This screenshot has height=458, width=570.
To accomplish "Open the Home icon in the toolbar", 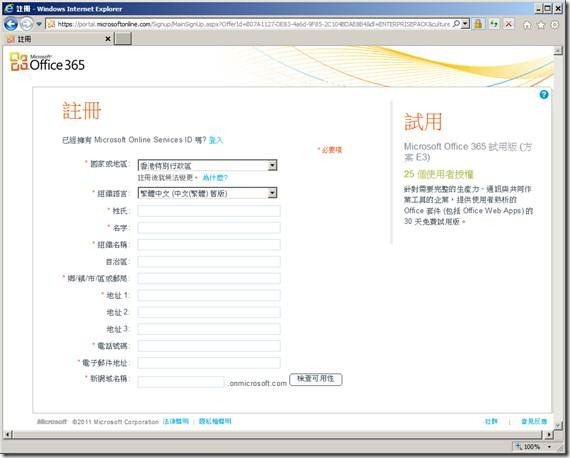I will [x=527, y=25].
